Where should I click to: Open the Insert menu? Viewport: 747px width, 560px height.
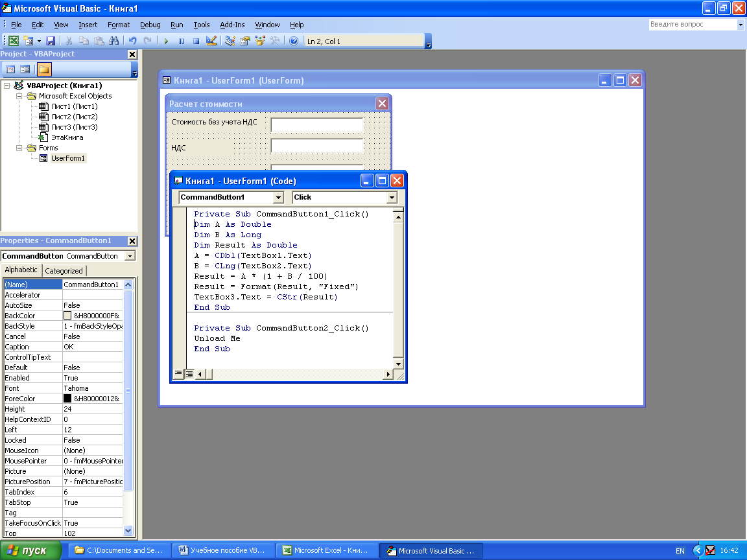[x=88, y=25]
